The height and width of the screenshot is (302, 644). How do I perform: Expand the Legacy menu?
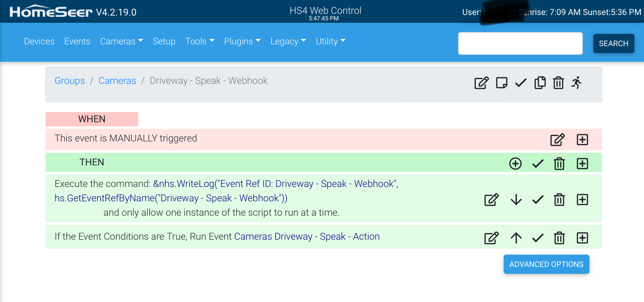[288, 41]
